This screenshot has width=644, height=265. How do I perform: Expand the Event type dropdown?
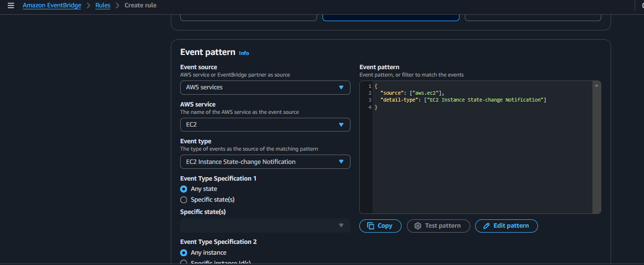pos(265,161)
